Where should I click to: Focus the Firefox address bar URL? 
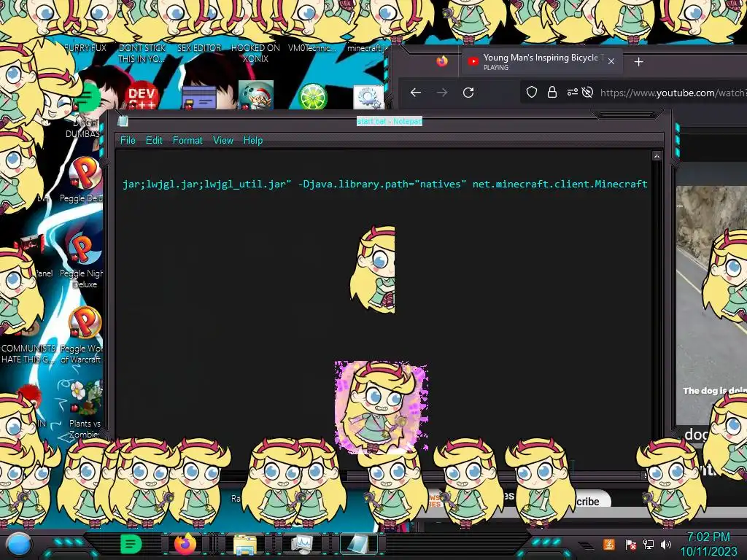pos(673,93)
